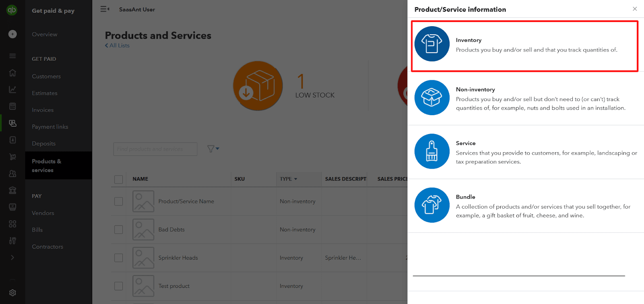Click the highlighted Get paid & pay rail icon

coord(12,123)
